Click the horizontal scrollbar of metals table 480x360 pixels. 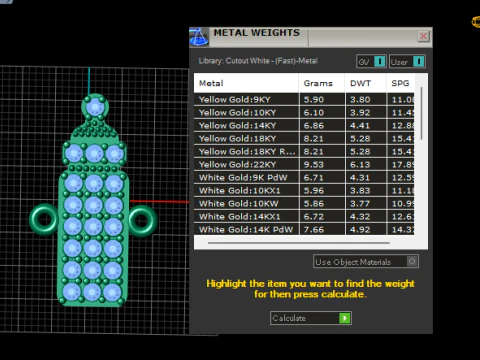click(x=299, y=243)
